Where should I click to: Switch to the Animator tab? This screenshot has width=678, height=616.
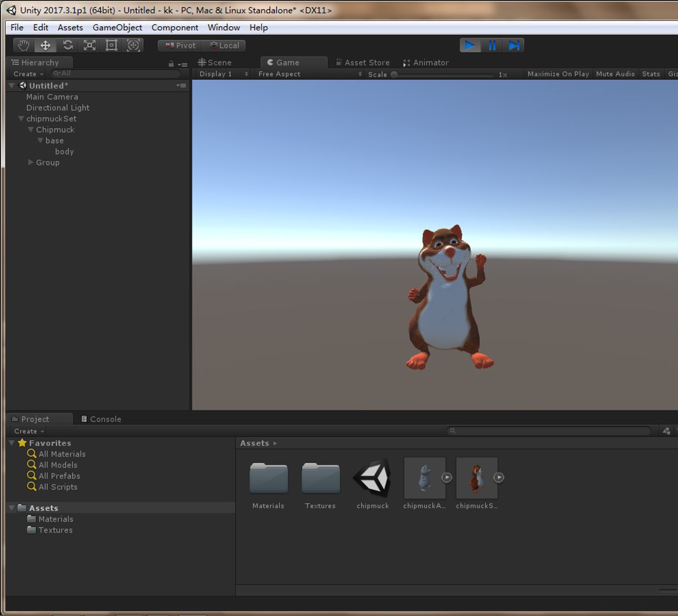pyautogui.click(x=426, y=63)
